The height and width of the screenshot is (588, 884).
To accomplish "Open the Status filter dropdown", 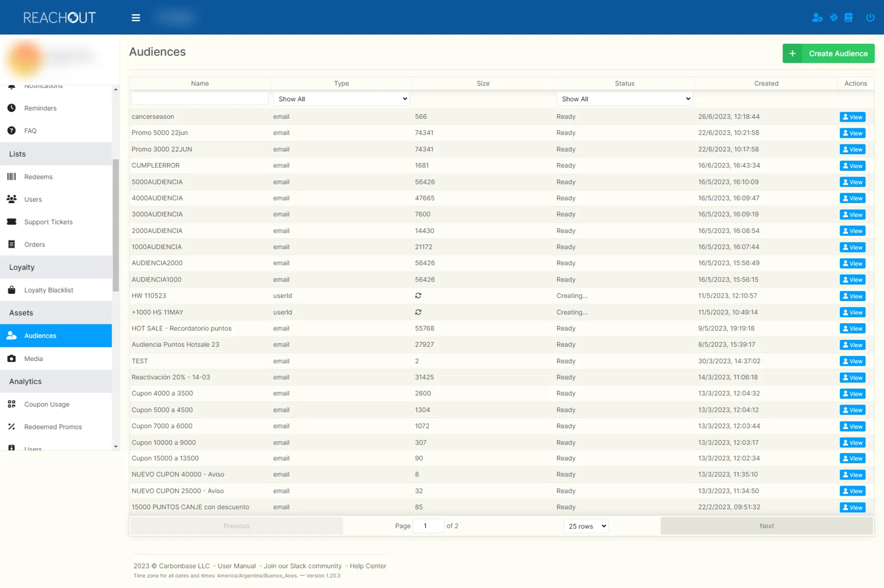I will pos(625,99).
